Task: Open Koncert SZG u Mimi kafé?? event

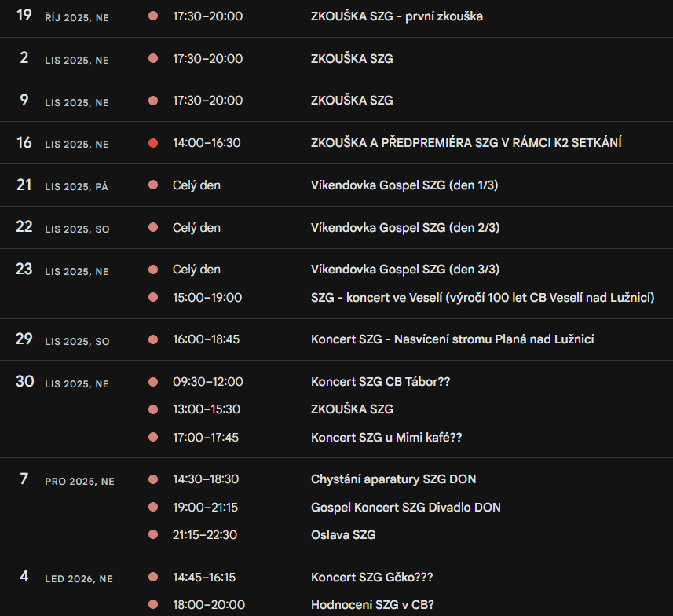Action: (x=386, y=438)
